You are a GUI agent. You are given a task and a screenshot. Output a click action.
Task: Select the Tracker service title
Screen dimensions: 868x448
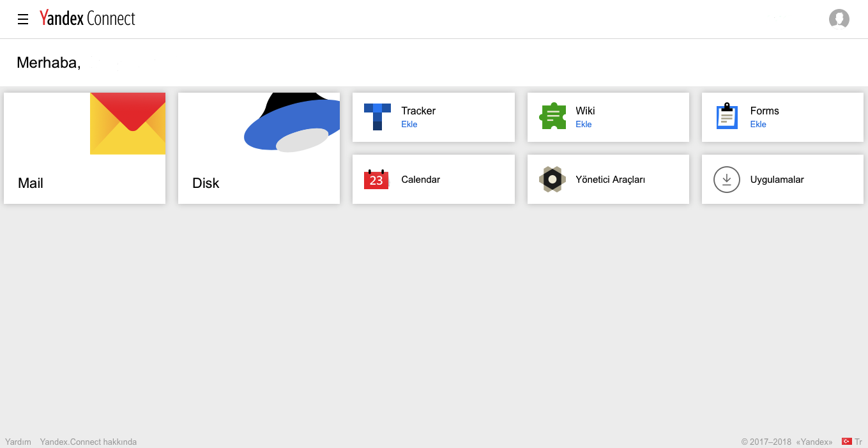tap(418, 111)
